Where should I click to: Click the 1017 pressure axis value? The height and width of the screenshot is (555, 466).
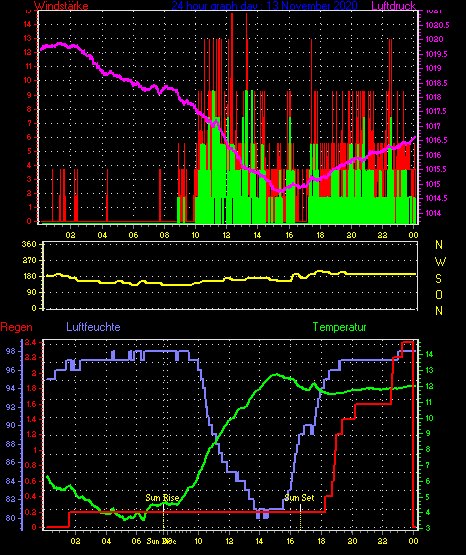433,126
